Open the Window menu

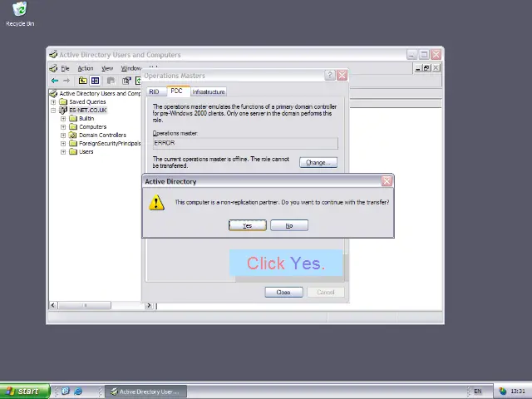pyautogui.click(x=131, y=68)
